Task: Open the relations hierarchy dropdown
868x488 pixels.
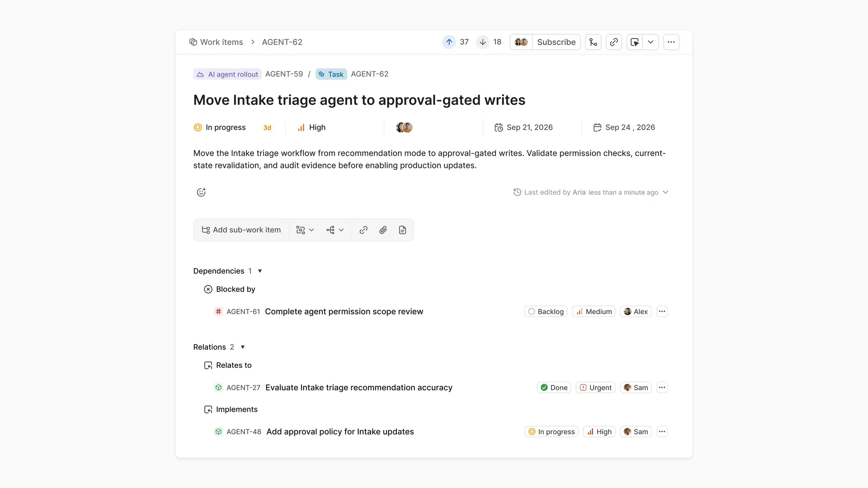Action: (x=335, y=230)
